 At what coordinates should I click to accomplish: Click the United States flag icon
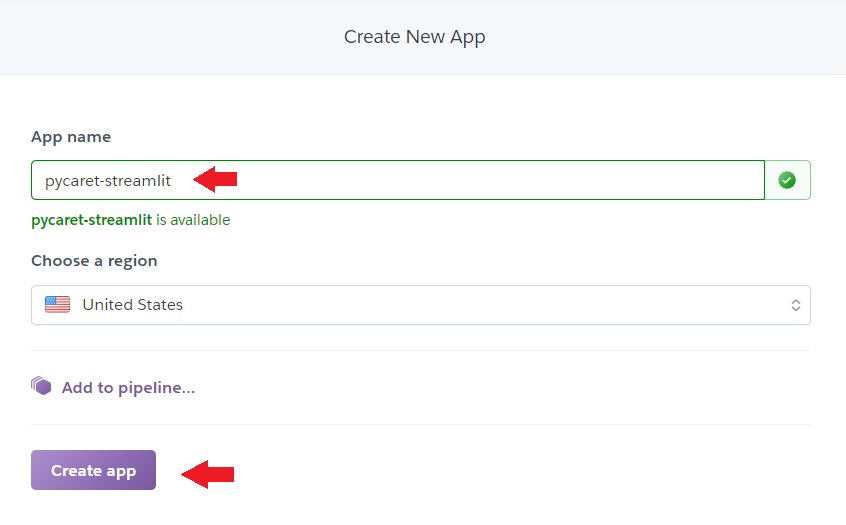point(57,305)
